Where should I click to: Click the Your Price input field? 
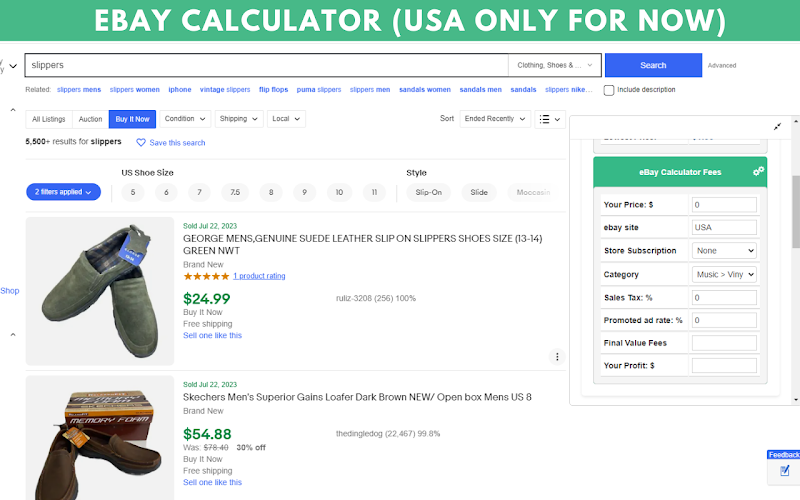724,205
